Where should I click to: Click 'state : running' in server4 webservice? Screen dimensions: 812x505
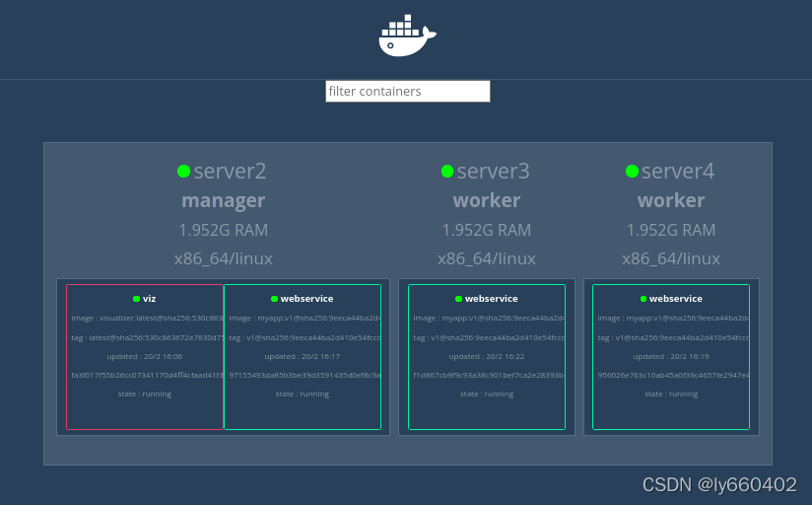tap(671, 395)
